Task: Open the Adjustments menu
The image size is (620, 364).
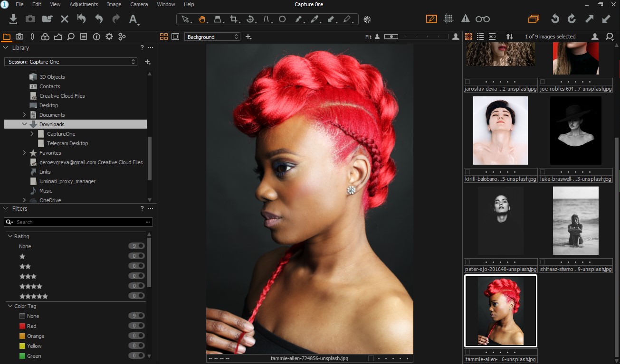Action: 84,4
